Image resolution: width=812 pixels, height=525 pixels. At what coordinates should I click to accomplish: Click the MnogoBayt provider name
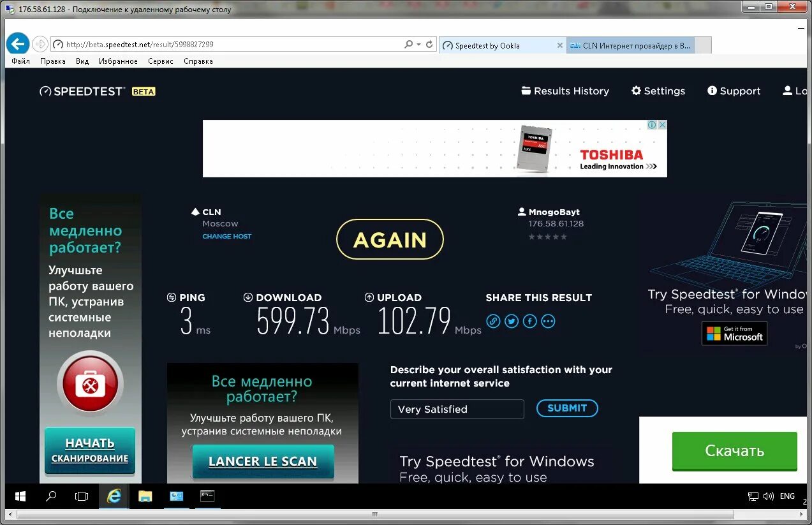click(x=554, y=212)
